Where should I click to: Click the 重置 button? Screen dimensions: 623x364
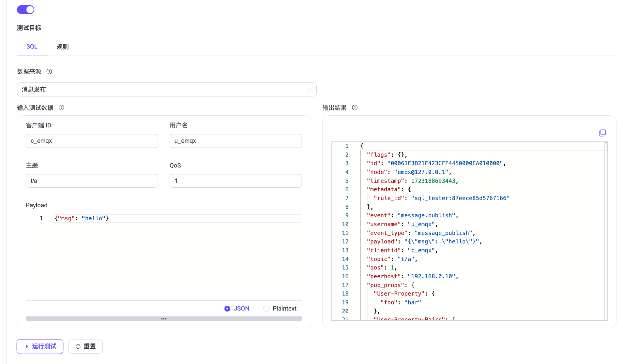click(85, 346)
